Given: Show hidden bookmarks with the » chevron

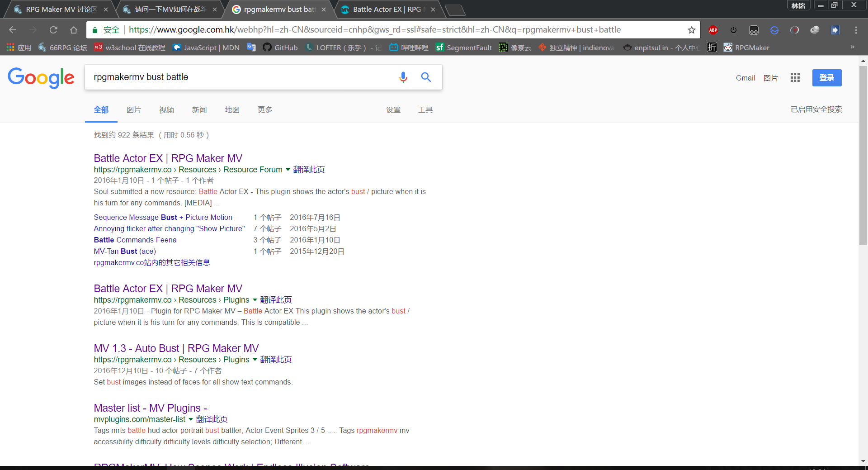Looking at the screenshot, I should click(853, 47).
